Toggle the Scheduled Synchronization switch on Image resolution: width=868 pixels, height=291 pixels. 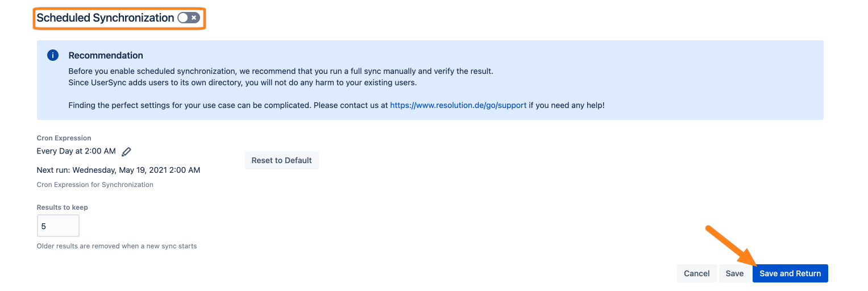pyautogui.click(x=189, y=18)
